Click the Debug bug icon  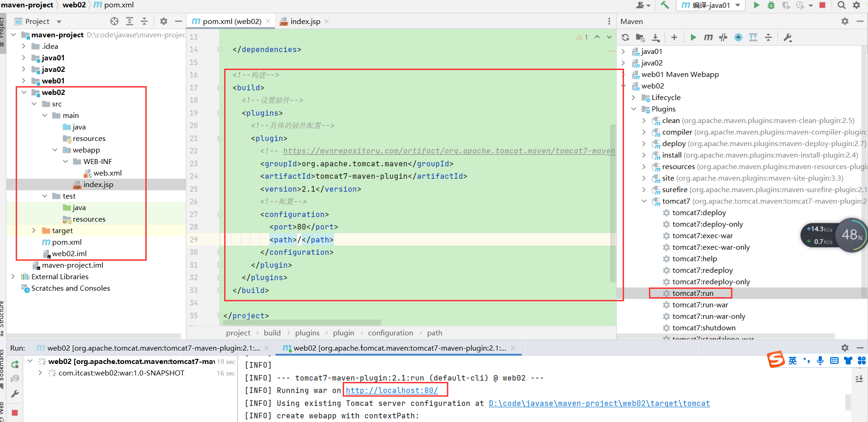[771, 5]
